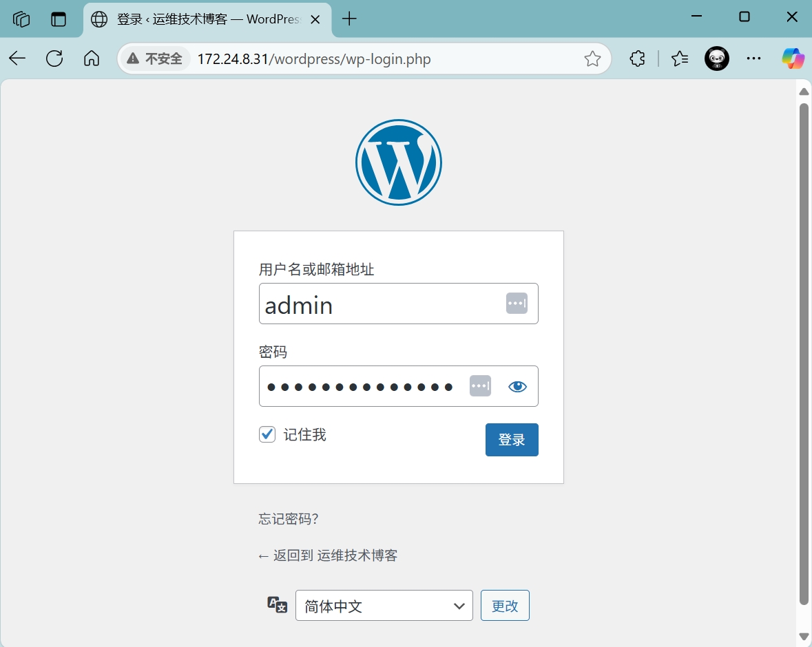This screenshot has height=647, width=812.
Task: Open password manager icon in password field
Action: [x=480, y=386]
